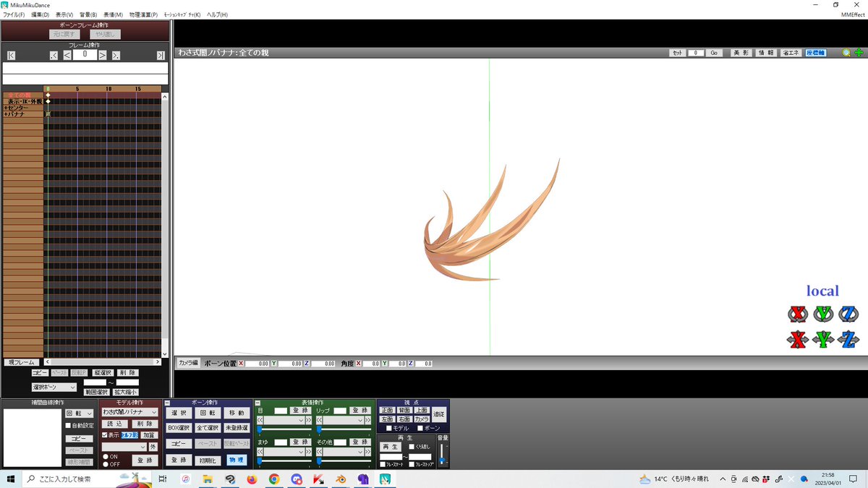Open the ヘルプ(H) menu

click(x=217, y=14)
